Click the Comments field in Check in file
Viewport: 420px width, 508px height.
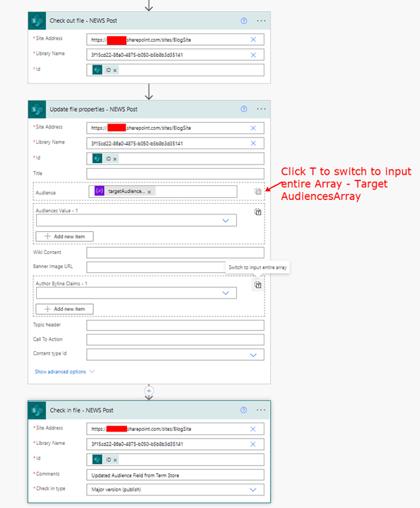[x=175, y=475]
